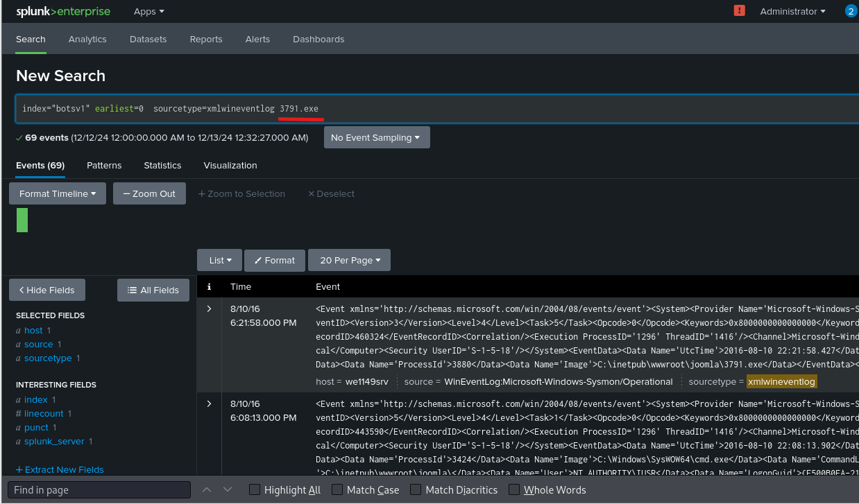This screenshot has width=859, height=504.
Task: Open the List view dropdown
Action: click(219, 260)
